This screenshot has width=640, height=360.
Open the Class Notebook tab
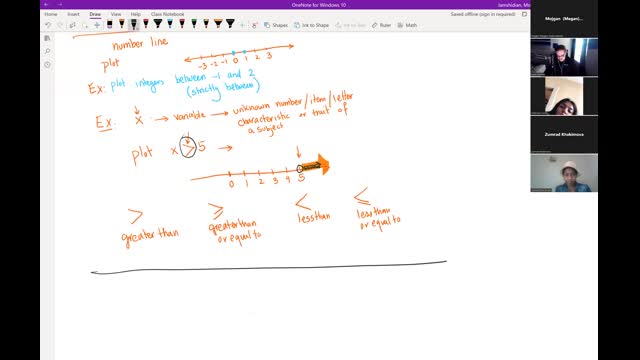[x=167, y=14]
